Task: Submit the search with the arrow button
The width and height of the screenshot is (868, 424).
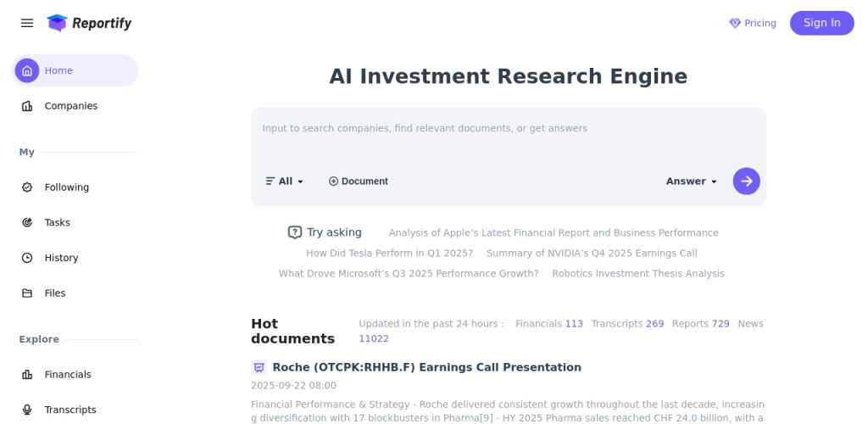Action: point(747,181)
